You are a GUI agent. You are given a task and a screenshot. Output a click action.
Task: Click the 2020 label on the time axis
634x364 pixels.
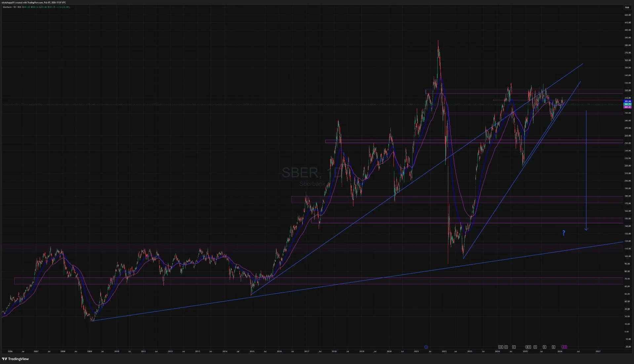[x=389, y=351]
